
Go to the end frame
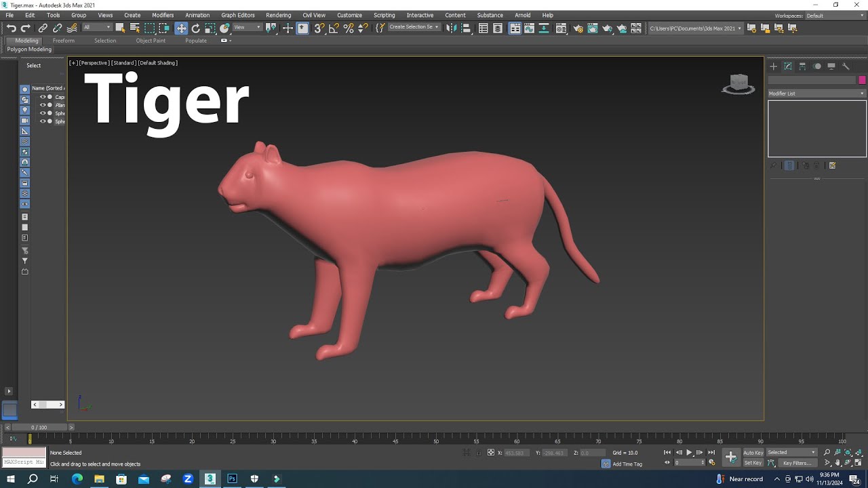point(711,452)
